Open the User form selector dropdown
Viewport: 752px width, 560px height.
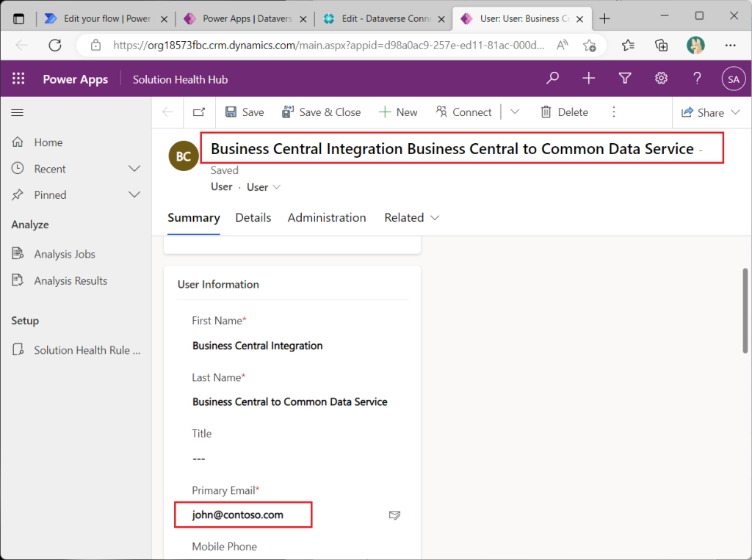[x=264, y=187]
